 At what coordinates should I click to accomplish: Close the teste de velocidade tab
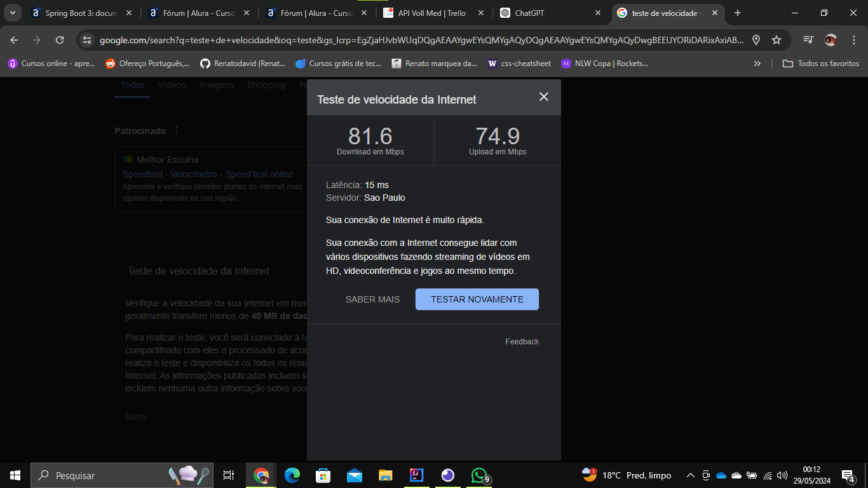pos(715,13)
